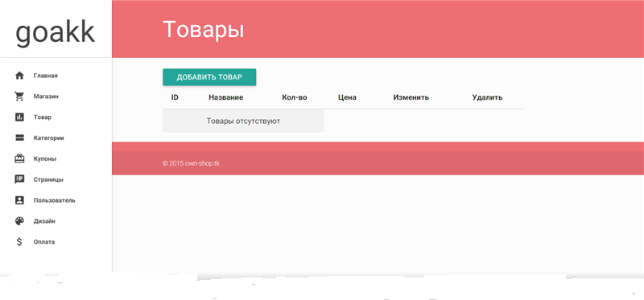
Task: Go to the Магазин section
Action: coord(46,97)
